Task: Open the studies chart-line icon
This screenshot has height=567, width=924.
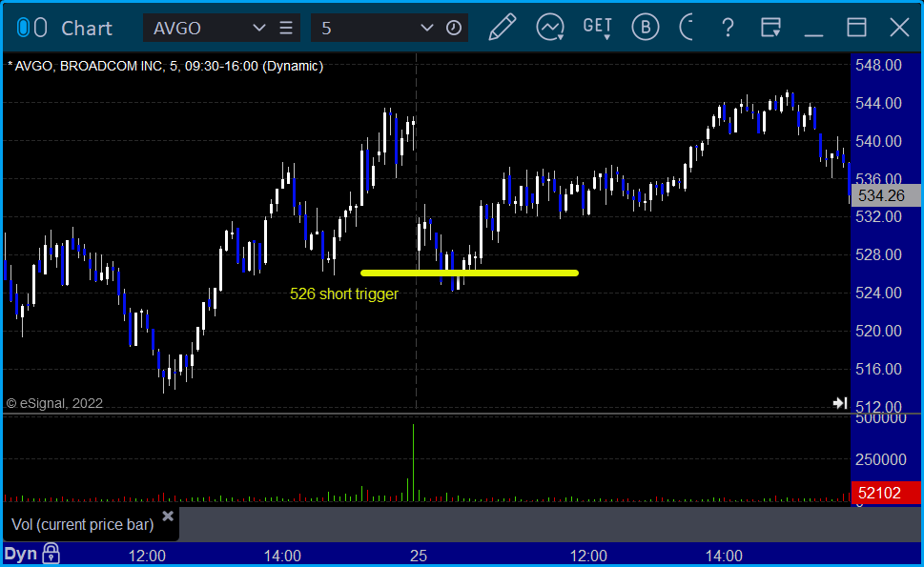Action: coord(550,27)
